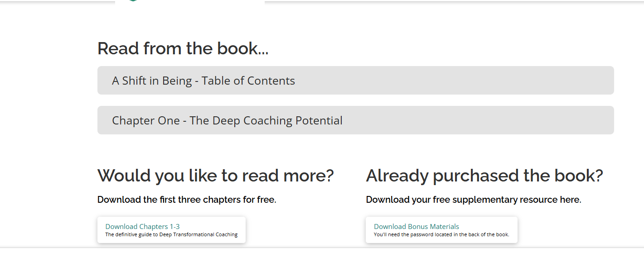The image size is (644, 267).
Task: Select text 'The definitive guide to Deep Transformational Coaching'
Action: (x=171, y=234)
